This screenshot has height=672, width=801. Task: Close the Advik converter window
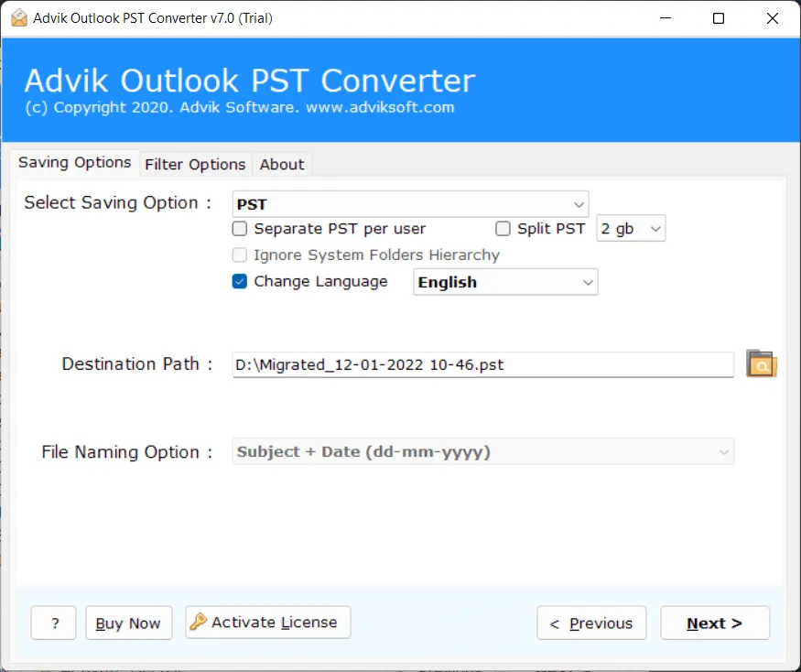773,18
